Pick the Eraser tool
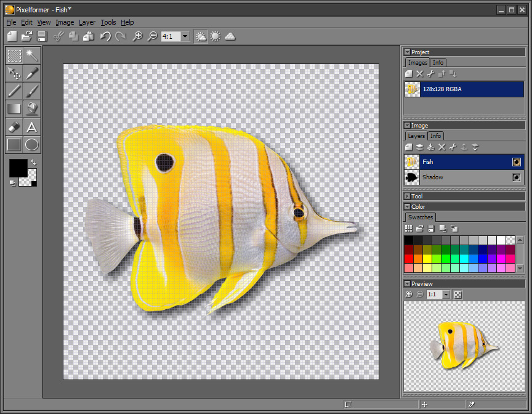 coord(14,127)
